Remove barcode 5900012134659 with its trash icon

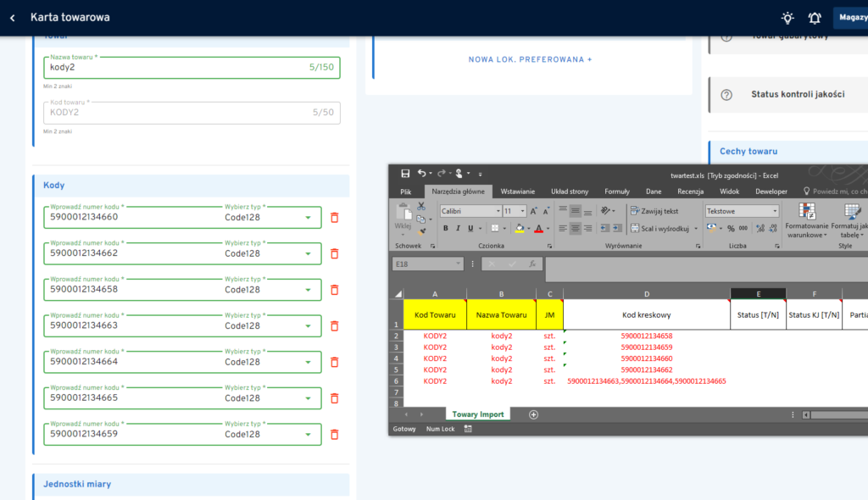(x=334, y=435)
